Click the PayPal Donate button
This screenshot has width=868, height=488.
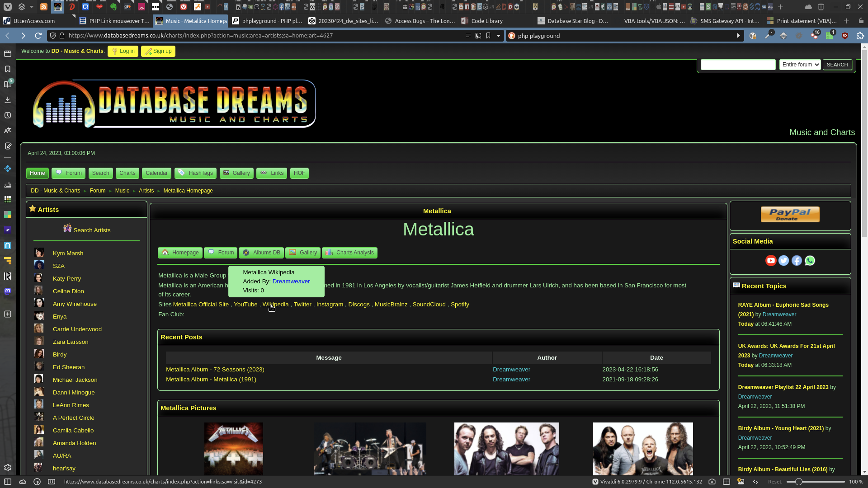tap(790, 214)
